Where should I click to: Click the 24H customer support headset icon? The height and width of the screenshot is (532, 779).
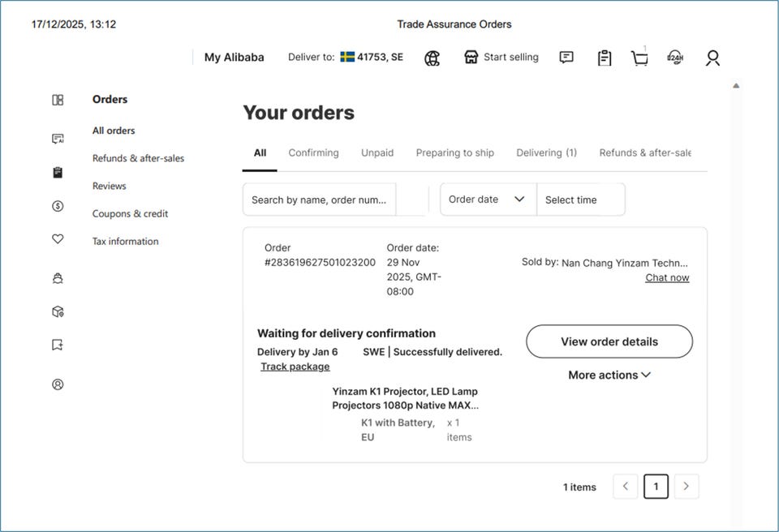coord(675,58)
